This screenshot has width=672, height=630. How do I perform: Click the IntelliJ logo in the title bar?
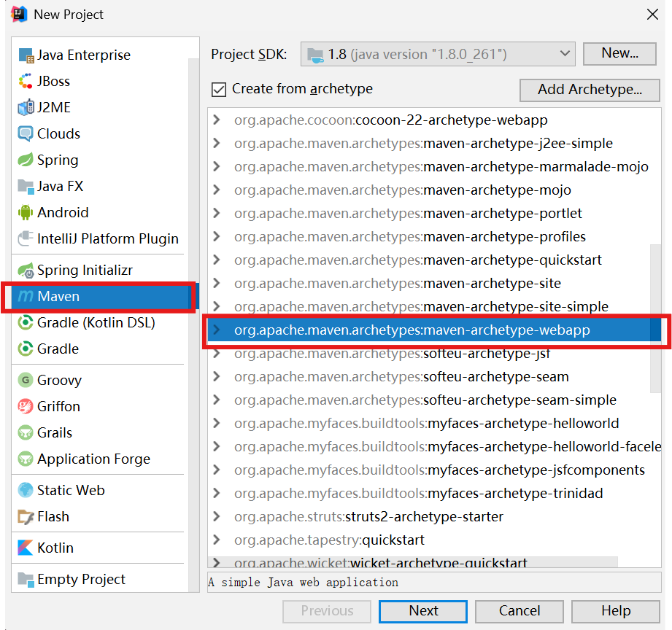click(x=19, y=14)
